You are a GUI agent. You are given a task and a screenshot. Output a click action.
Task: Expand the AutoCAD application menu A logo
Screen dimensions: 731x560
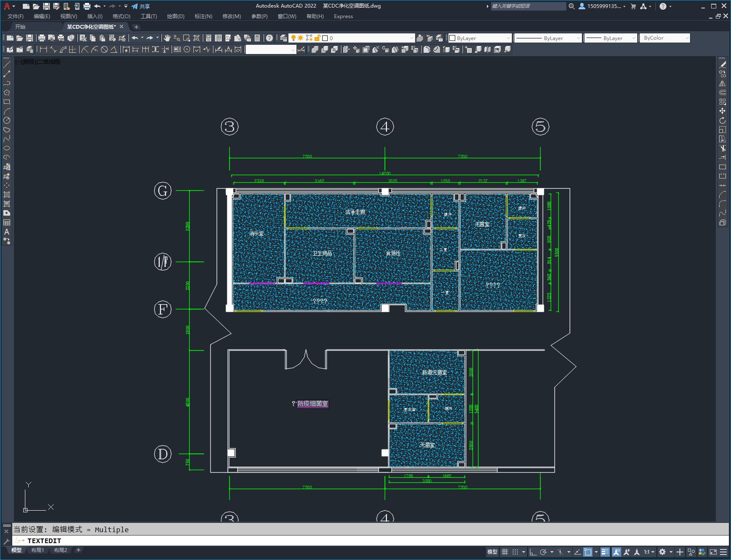[8, 6]
